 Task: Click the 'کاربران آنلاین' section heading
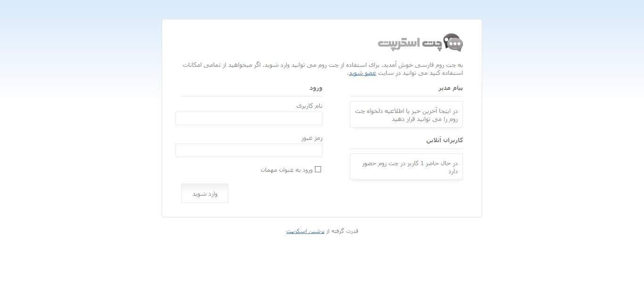coord(445,140)
